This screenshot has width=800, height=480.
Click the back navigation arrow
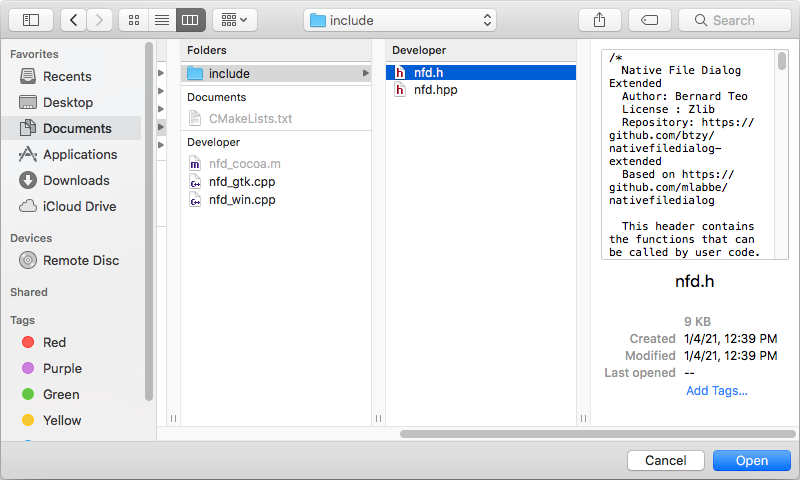74,20
